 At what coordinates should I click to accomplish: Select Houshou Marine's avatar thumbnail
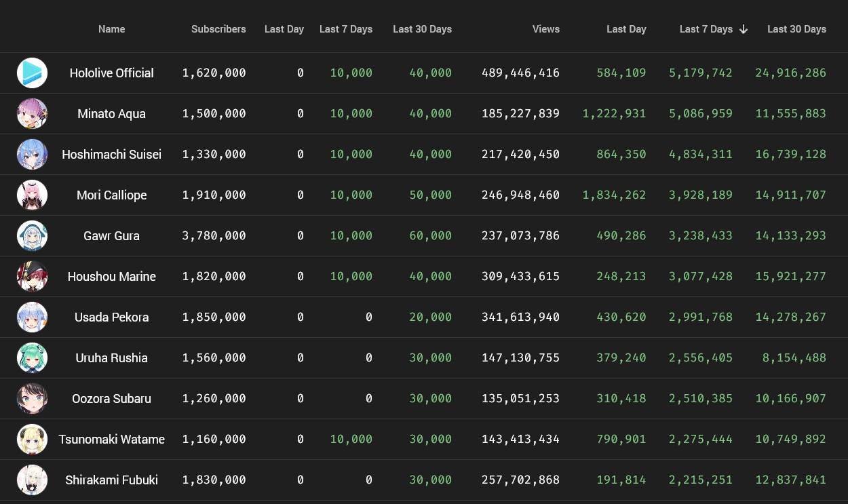(x=32, y=276)
